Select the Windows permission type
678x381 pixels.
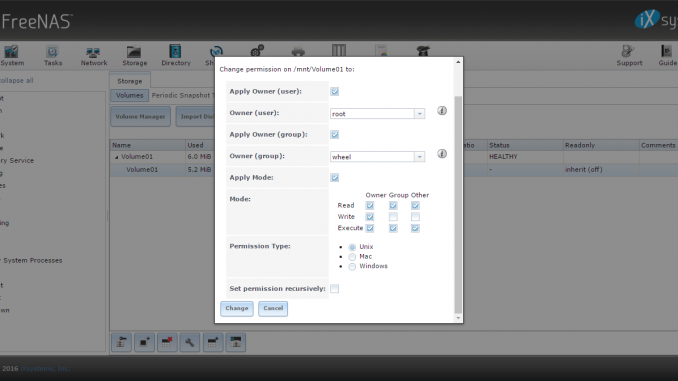[352, 266]
